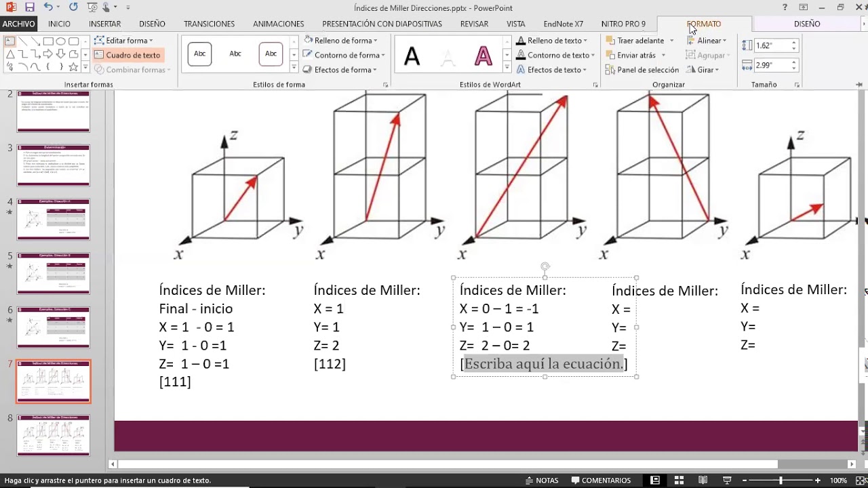Pick the third Abc shape style
The height and width of the screenshot is (488, 868).
[271, 54]
